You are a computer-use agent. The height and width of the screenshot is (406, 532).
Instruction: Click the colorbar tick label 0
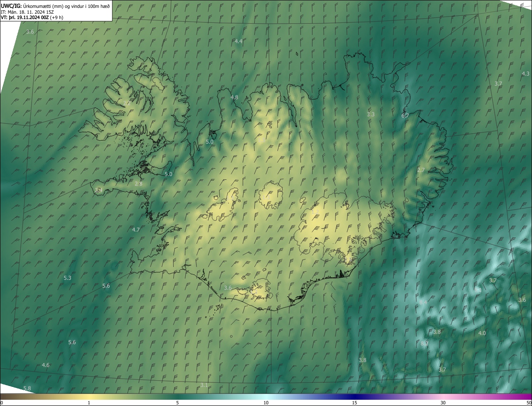click(x=1, y=403)
